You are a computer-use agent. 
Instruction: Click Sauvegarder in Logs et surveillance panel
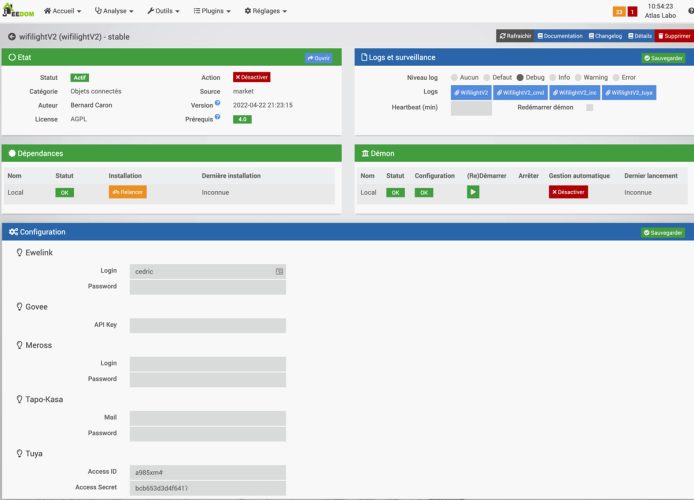click(x=663, y=58)
